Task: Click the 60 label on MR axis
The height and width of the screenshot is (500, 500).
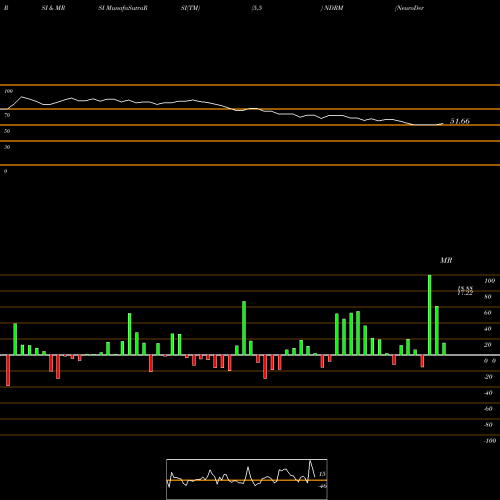Action: (x=488, y=313)
